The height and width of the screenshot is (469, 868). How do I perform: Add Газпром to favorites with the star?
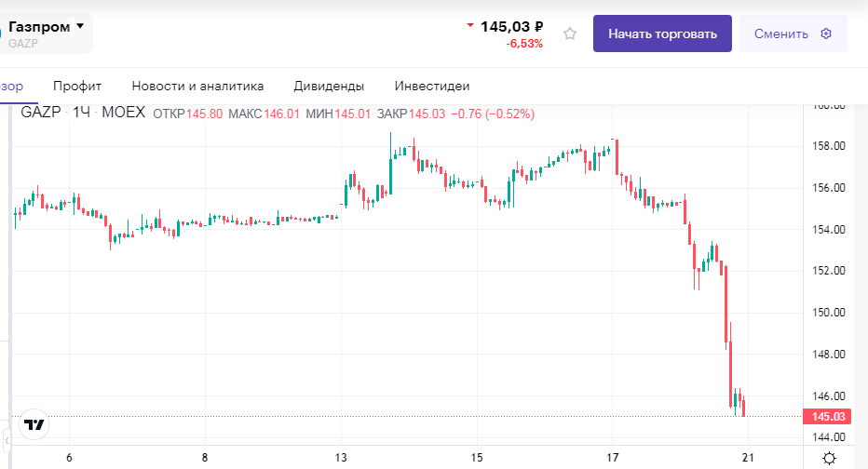[570, 33]
